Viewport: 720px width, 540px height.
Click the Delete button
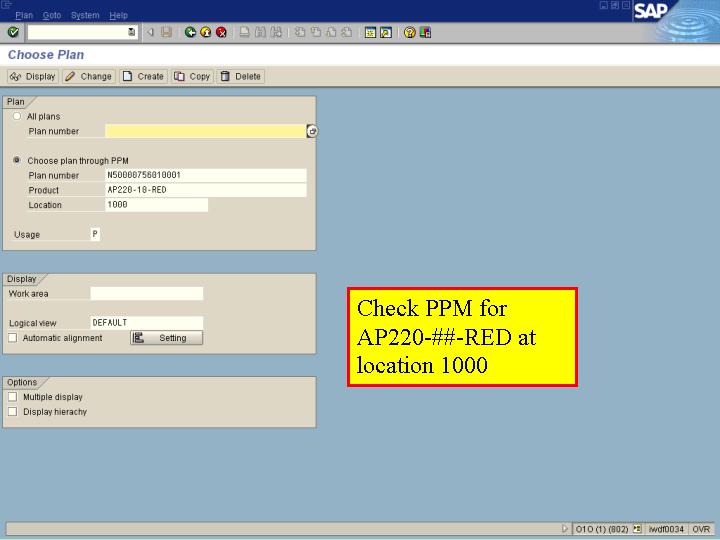point(241,76)
